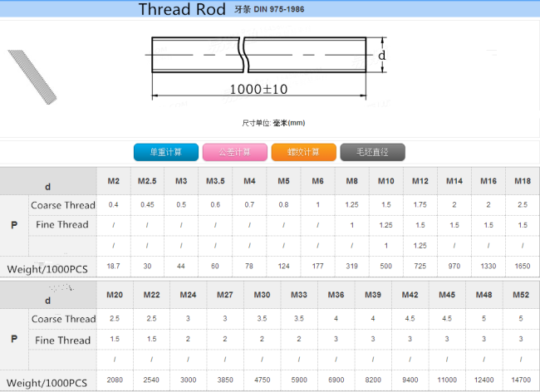Viewport: 540px width, 392px height.
Task: Click the pink 公差计算 button
Action: [x=235, y=152]
